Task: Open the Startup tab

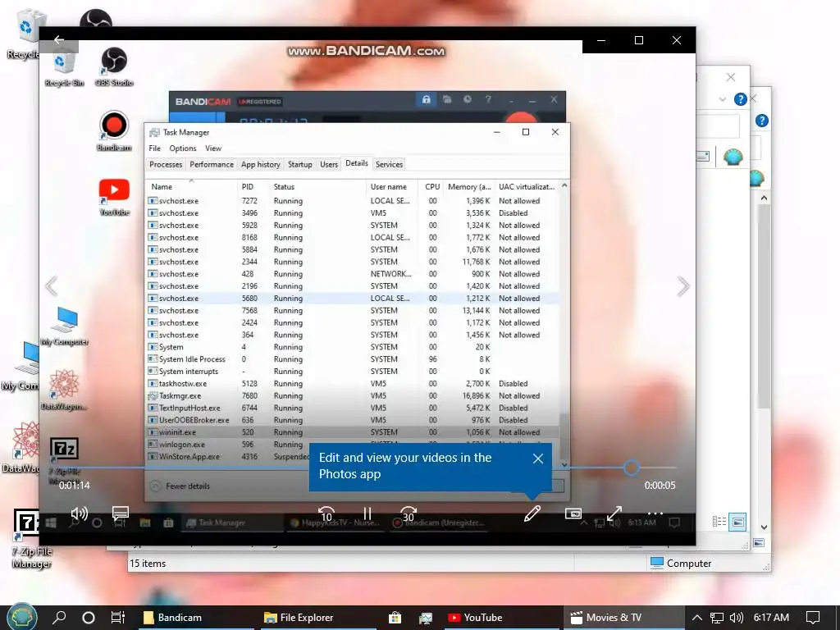Action: [300, 164]
